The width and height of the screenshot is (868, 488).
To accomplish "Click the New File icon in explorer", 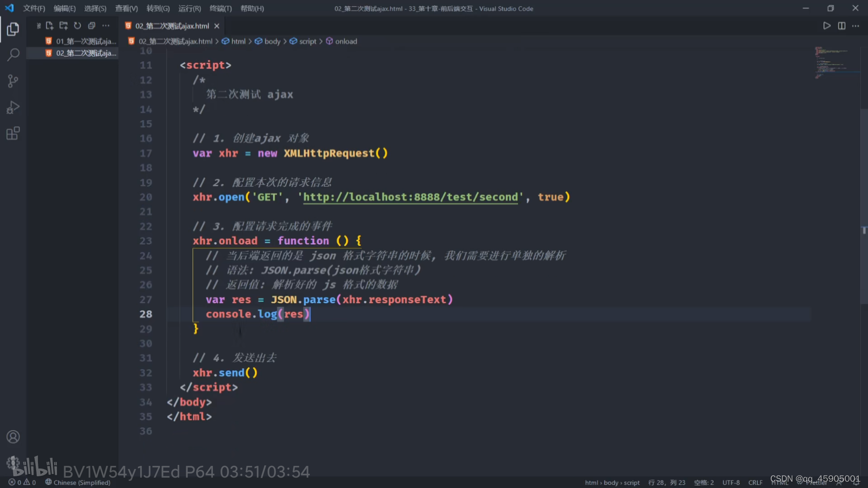I will tap(50, 26).
